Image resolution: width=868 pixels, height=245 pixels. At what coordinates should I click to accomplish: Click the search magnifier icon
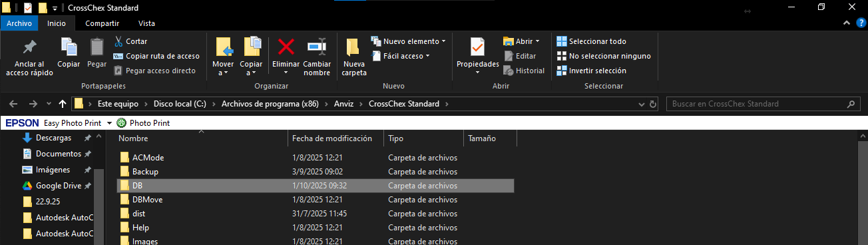(x=851, y=104)
